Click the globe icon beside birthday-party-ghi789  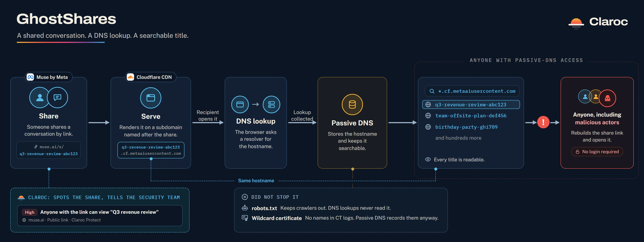click(x=428, y=127)
